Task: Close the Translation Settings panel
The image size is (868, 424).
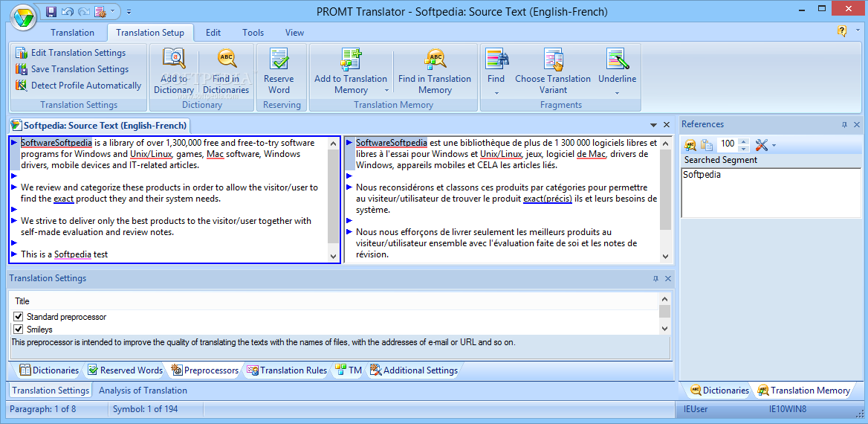Action: click(x=668, y=279)
